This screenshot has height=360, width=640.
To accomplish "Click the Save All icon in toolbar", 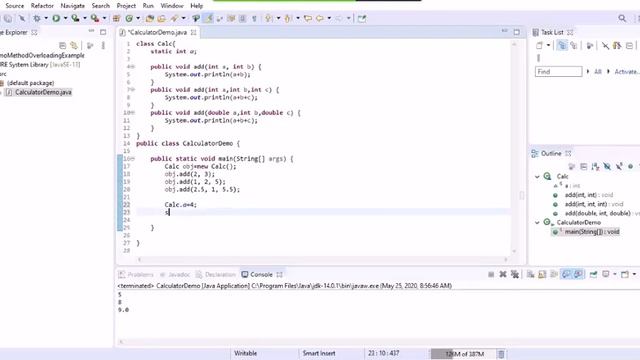I will point(8,18).
